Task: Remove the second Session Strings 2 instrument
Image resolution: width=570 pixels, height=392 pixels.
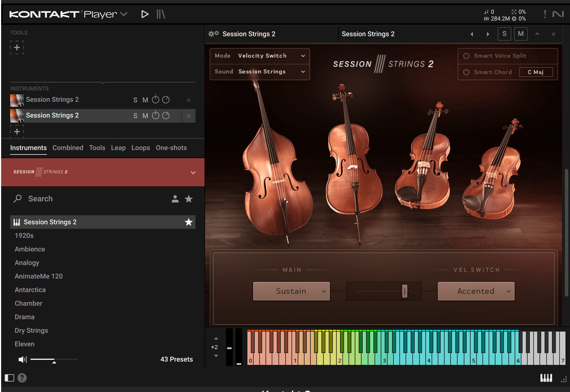Action: 189,116
